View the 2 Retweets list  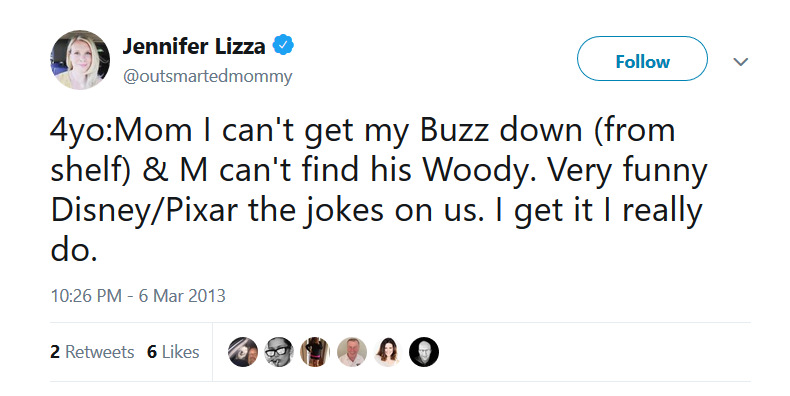92,352
